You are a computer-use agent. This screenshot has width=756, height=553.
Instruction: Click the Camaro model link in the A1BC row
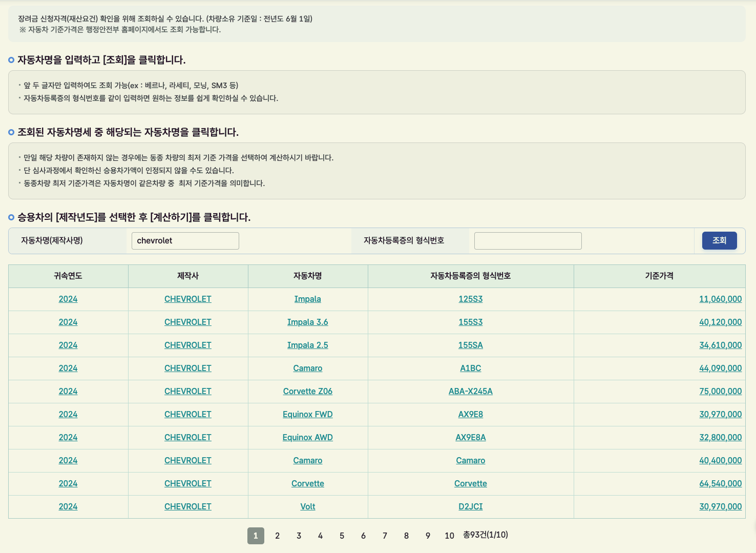(307, 368)
